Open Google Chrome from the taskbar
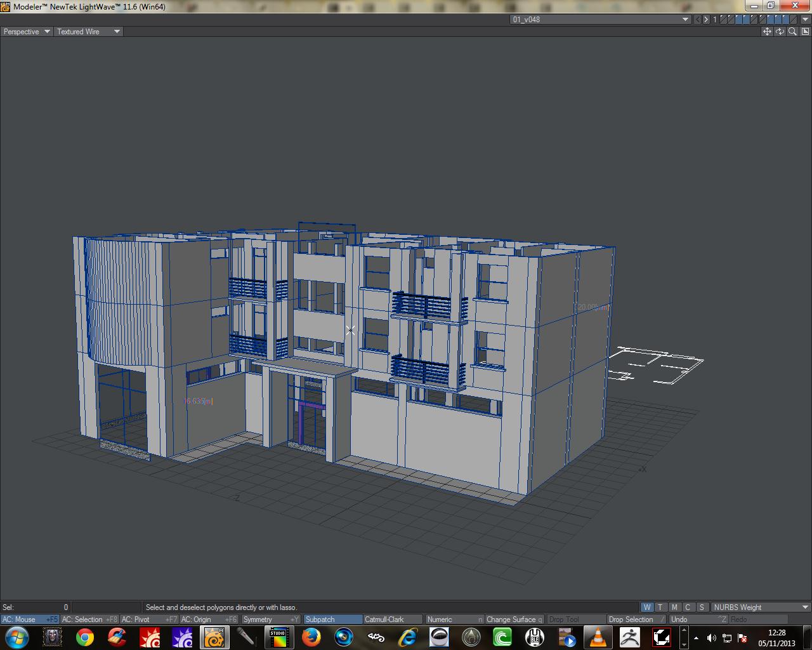This screenshot has width=812, height=650. (85, 637)
